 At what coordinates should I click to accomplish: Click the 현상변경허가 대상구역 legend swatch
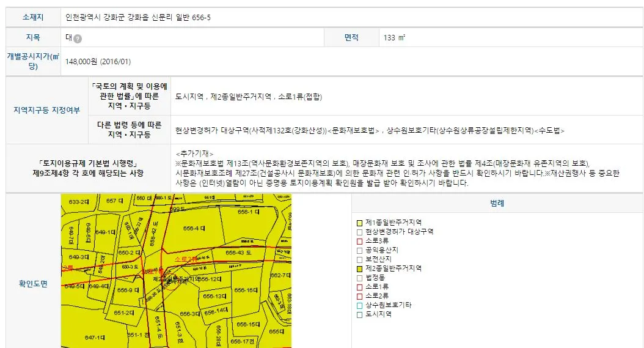point(359,232)
